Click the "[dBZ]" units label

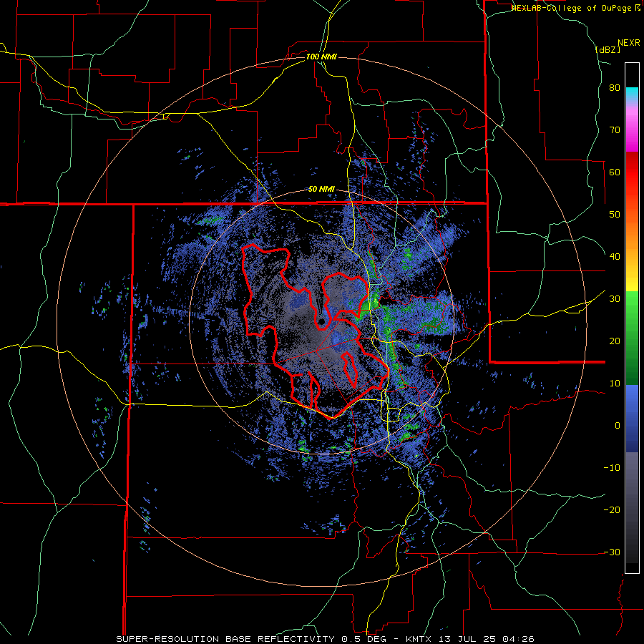click(608, 49)
